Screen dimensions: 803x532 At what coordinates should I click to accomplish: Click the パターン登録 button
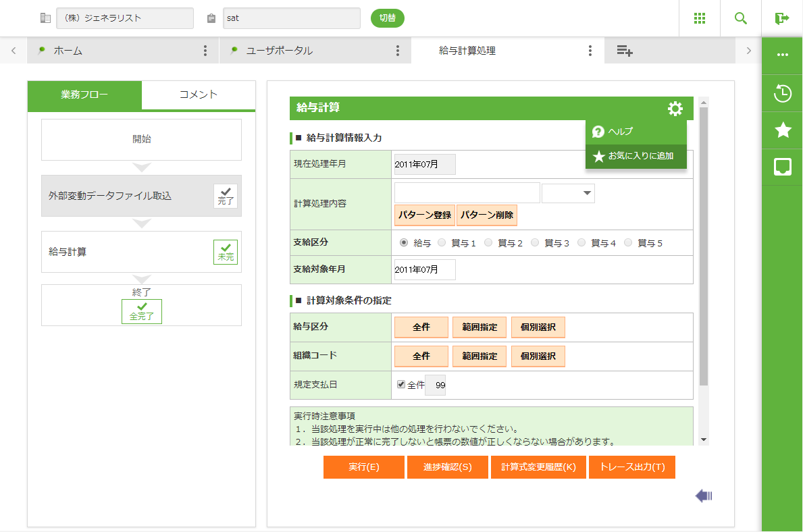click(424, 215)
